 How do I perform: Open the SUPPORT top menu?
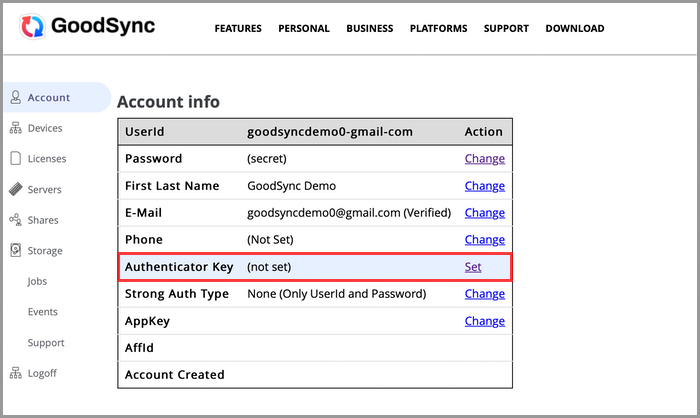506,29
